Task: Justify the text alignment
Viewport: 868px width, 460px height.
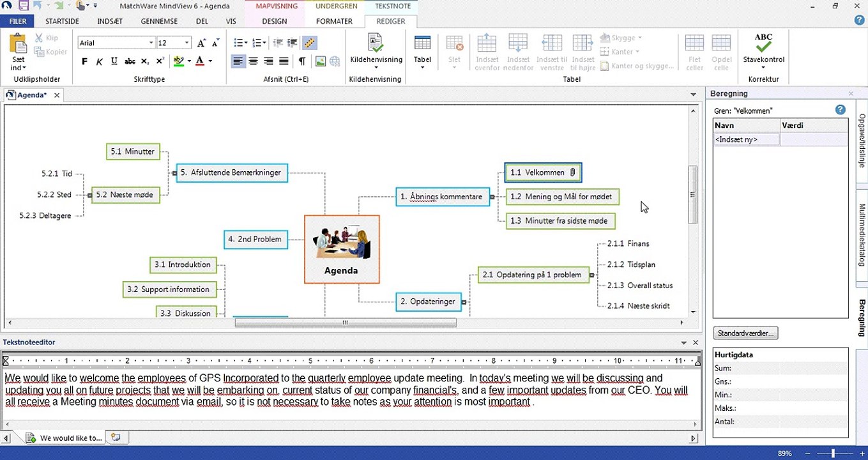Action: (284, 61)
